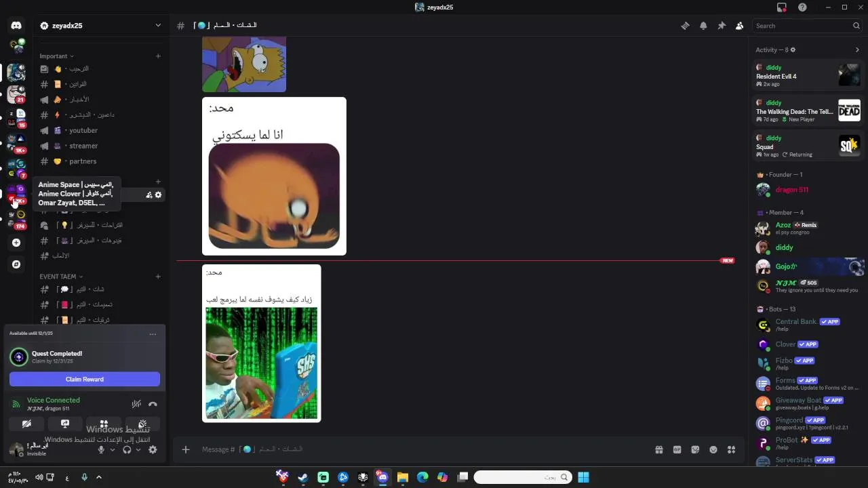The height and width of the screenshot is (488, 868).
Task: Toggle noise suppression icon
Action: click(x=136, y=404)
